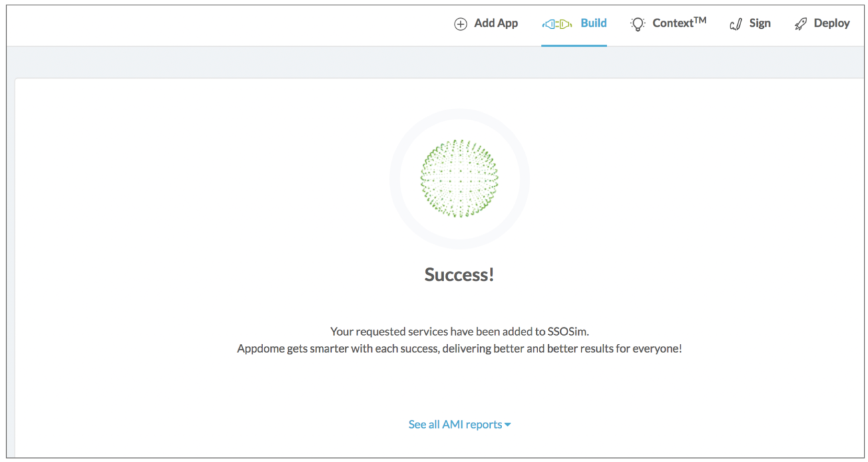Click the plug icon beside the active Build tab

(x=556, y=23)
